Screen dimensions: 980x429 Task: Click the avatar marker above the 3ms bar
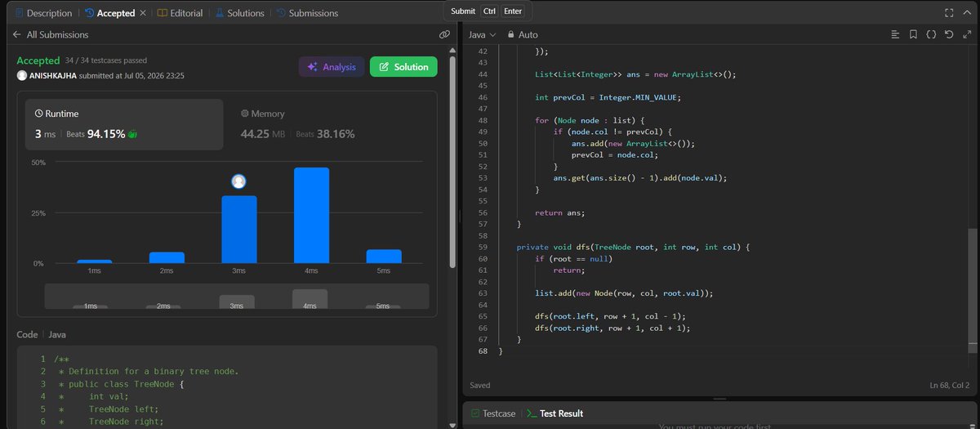pos(238,181)
